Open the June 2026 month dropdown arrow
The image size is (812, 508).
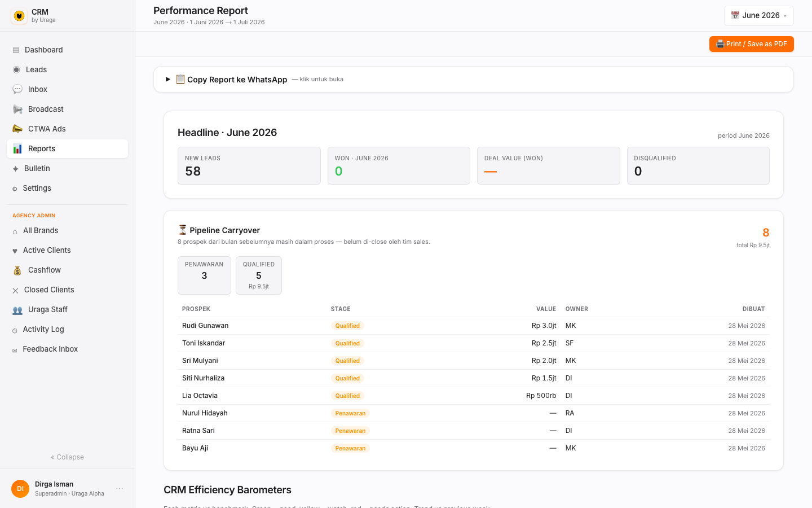coord(785,16)
